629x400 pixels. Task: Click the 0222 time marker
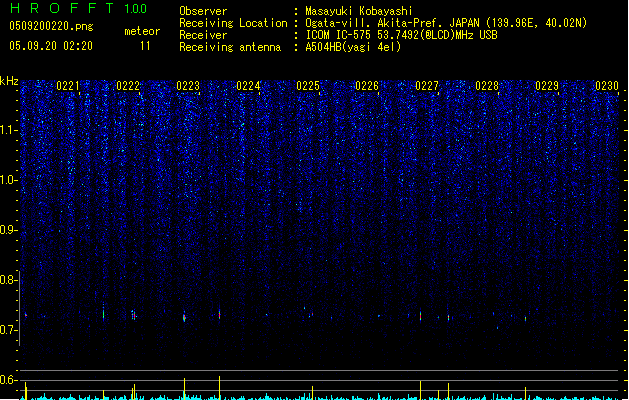pos(128,86)
